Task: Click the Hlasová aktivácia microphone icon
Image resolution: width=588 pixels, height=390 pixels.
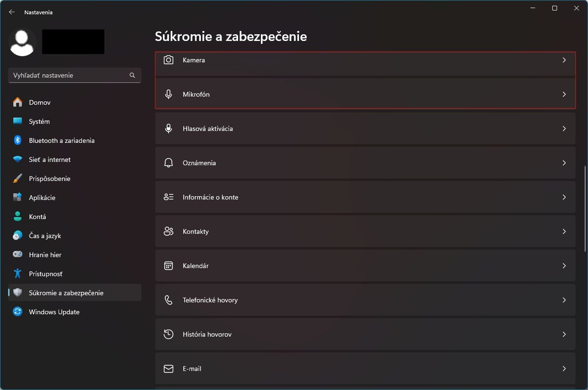Action: point(168,129)
